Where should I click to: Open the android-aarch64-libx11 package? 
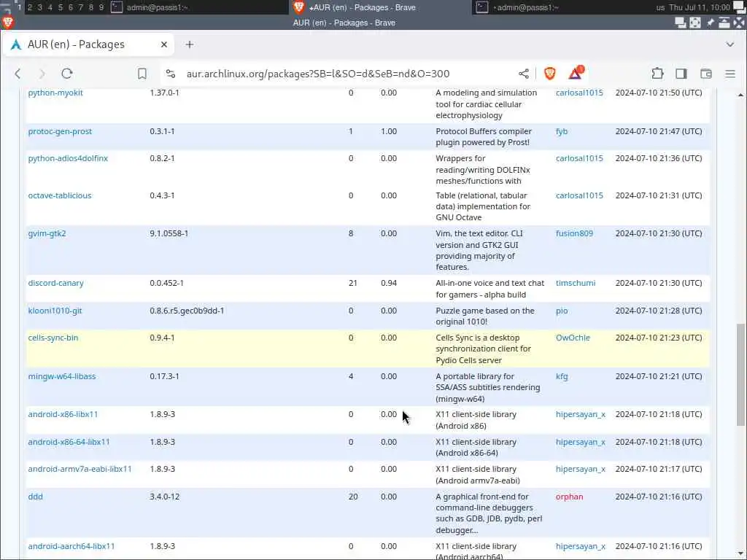point(71,547)
